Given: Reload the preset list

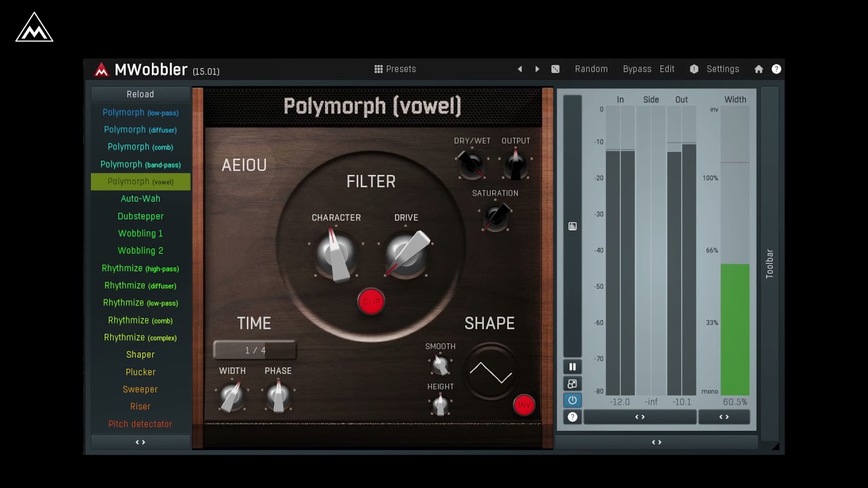Looking at the screenshot, I should click(x=140, y=94).
